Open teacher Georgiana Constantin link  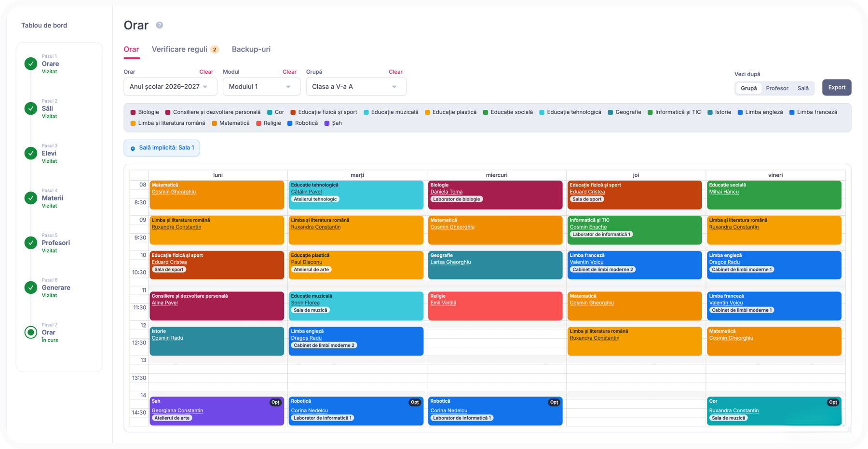tap(177, 410)
